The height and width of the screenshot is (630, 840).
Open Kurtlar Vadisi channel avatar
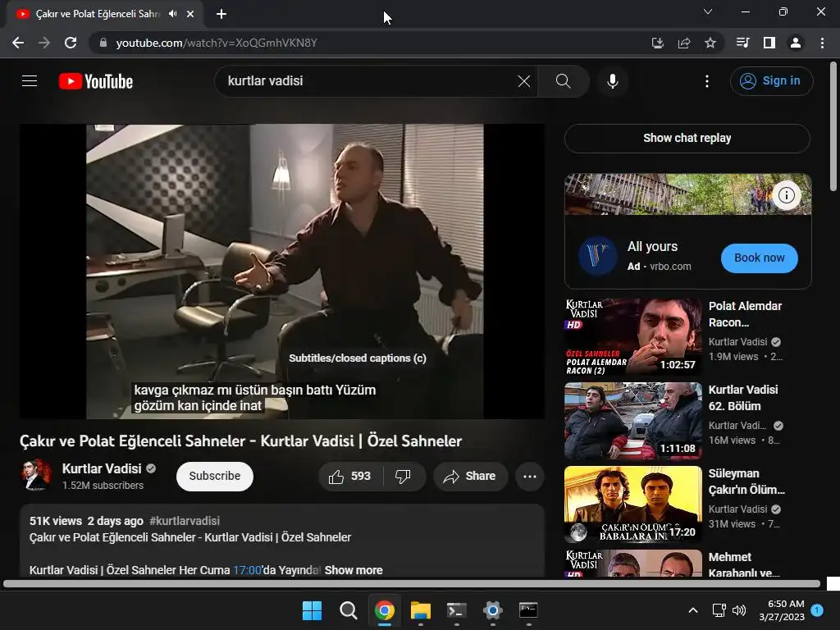click(36, 475)
